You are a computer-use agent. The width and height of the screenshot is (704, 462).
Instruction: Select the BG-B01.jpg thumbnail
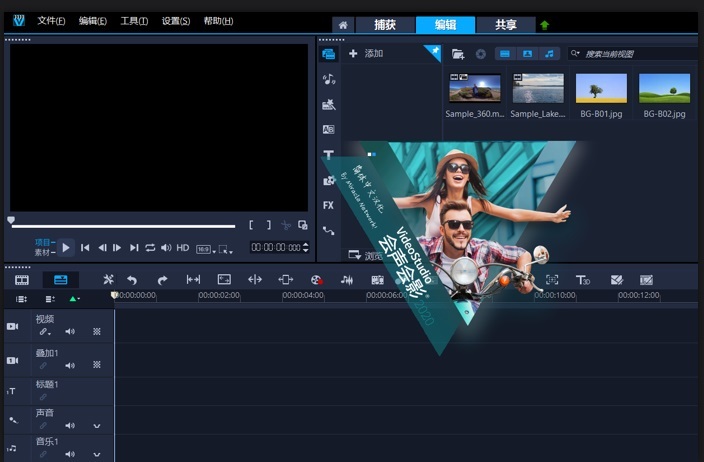click(x=602, y=89)
